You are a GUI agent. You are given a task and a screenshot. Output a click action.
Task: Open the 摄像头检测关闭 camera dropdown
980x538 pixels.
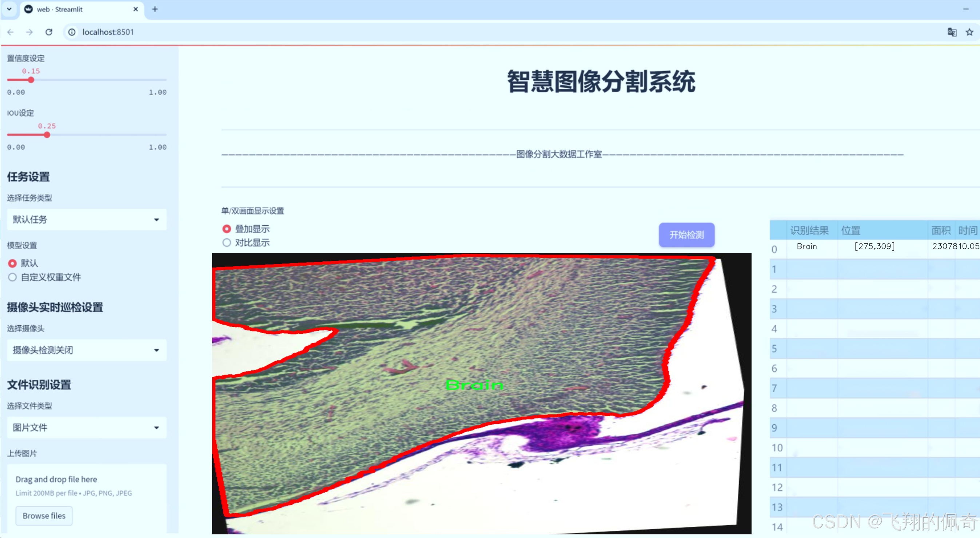[86, 350]
